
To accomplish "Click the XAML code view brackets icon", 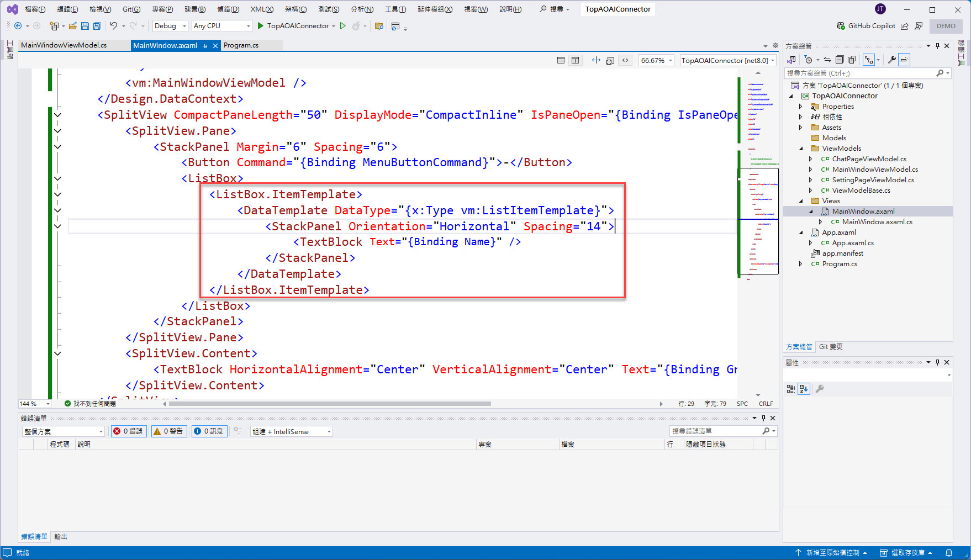I will coord(625,60).
